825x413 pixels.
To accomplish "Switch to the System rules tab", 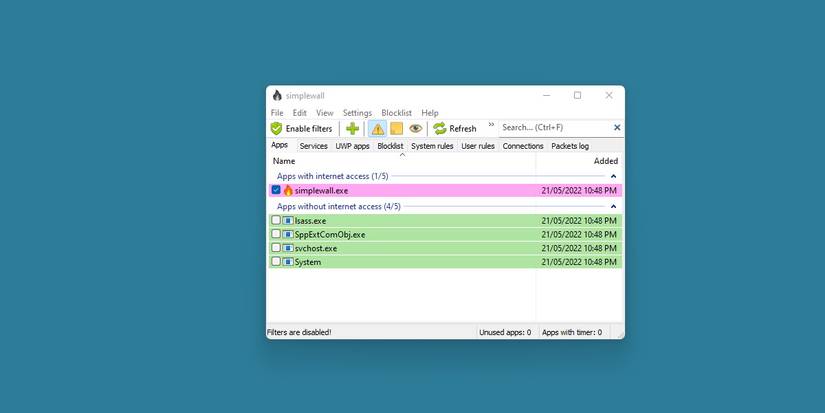I will coord(432,146).
